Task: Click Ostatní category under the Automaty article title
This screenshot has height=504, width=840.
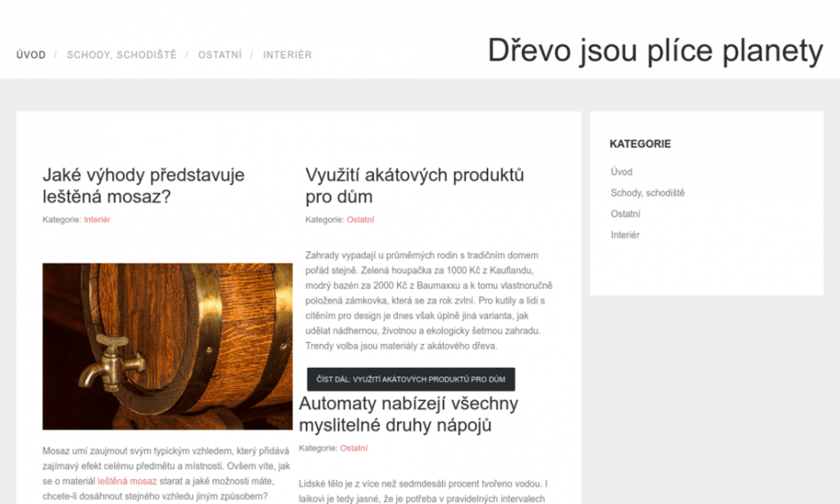Action: [x=354, y=448]
